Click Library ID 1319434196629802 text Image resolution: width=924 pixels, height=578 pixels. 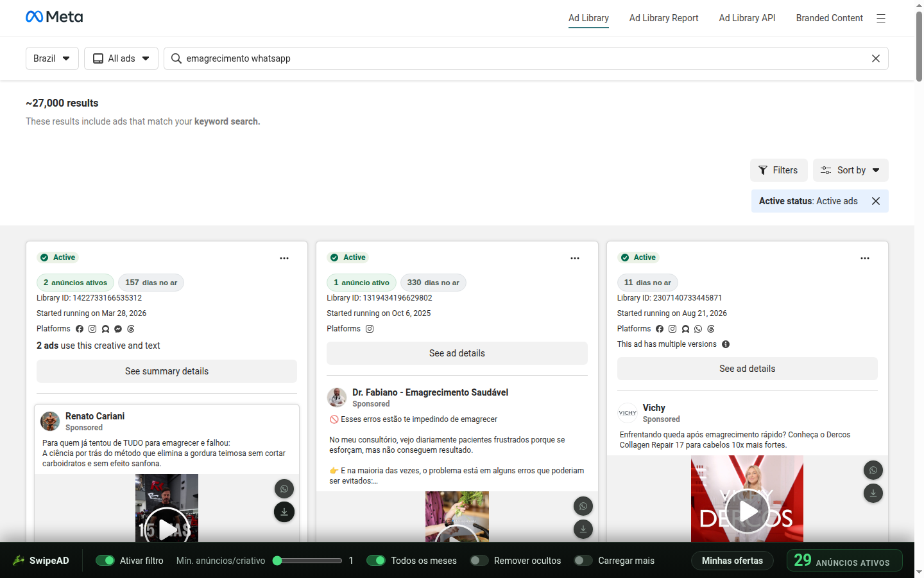[x=379, y=298]
